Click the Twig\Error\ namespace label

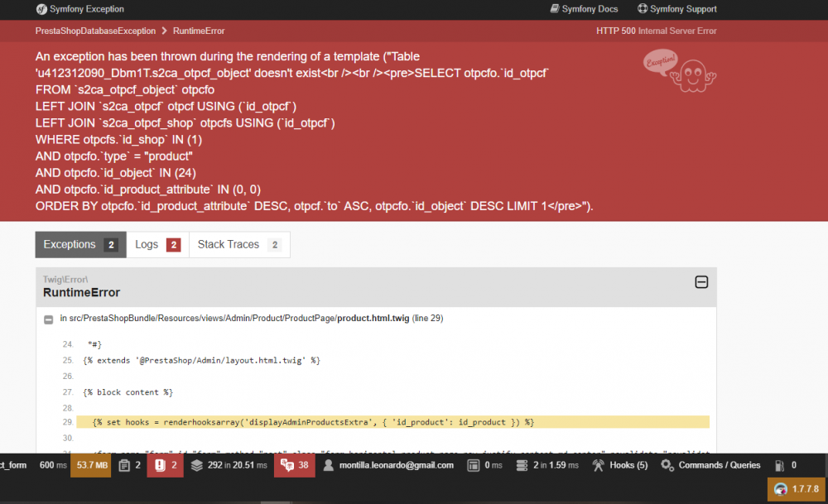(65, 279)
